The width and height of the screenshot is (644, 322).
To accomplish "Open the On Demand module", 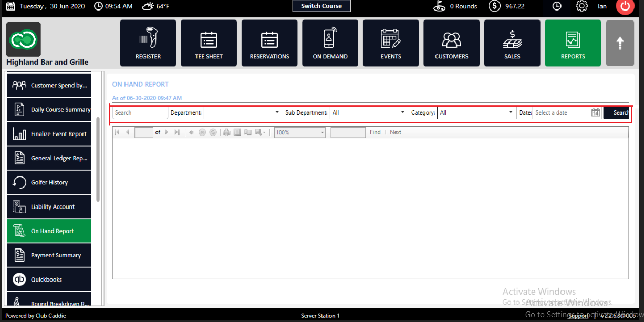I will coord(330,43).
